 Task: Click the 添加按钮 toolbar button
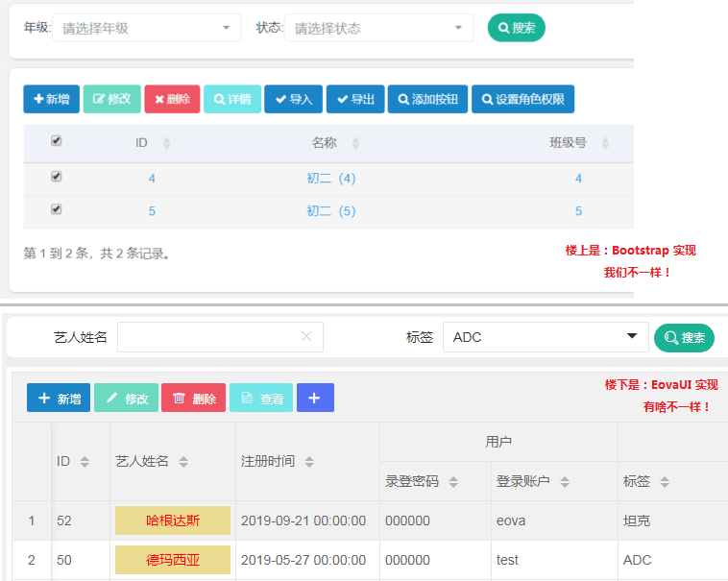pos(427,99)
